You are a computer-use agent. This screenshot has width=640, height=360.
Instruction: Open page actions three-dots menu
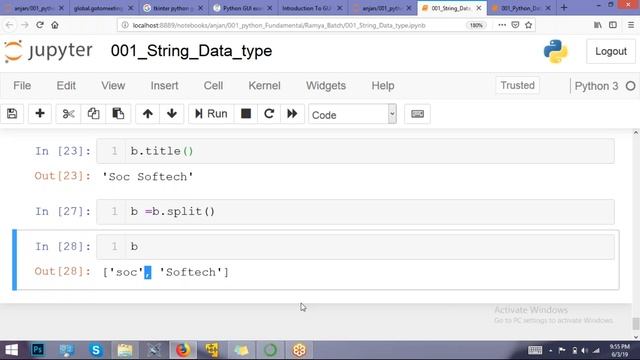pos(502,25)
